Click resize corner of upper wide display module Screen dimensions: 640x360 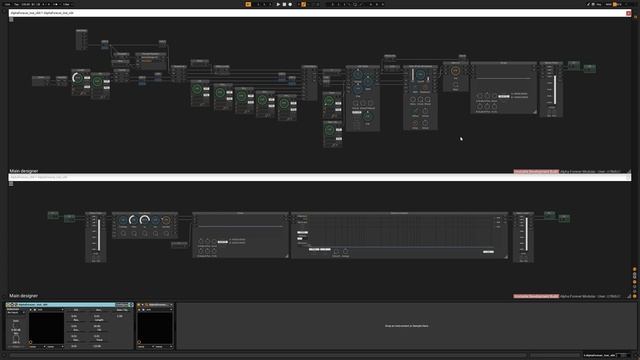click(x=534, y=111)
